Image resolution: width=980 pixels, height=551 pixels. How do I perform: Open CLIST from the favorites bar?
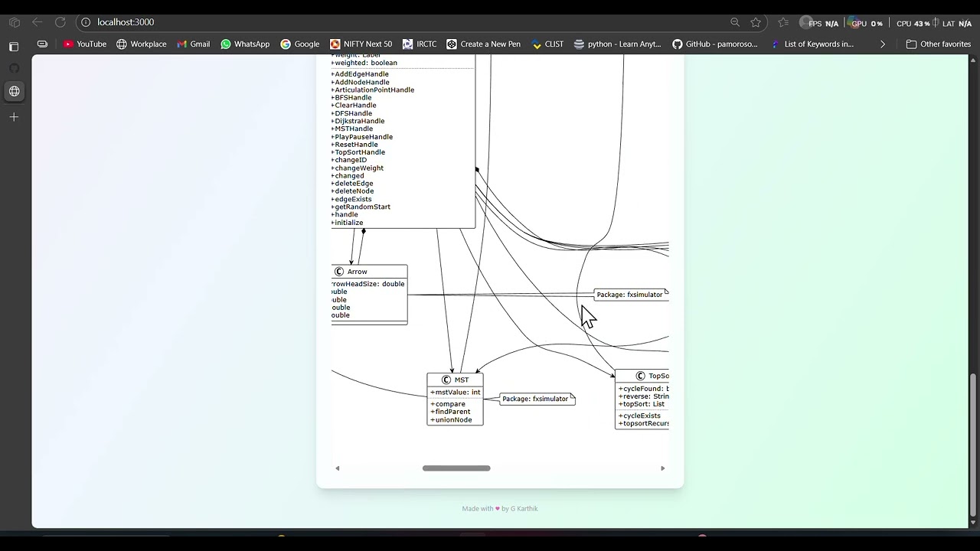tap(547, 44)
